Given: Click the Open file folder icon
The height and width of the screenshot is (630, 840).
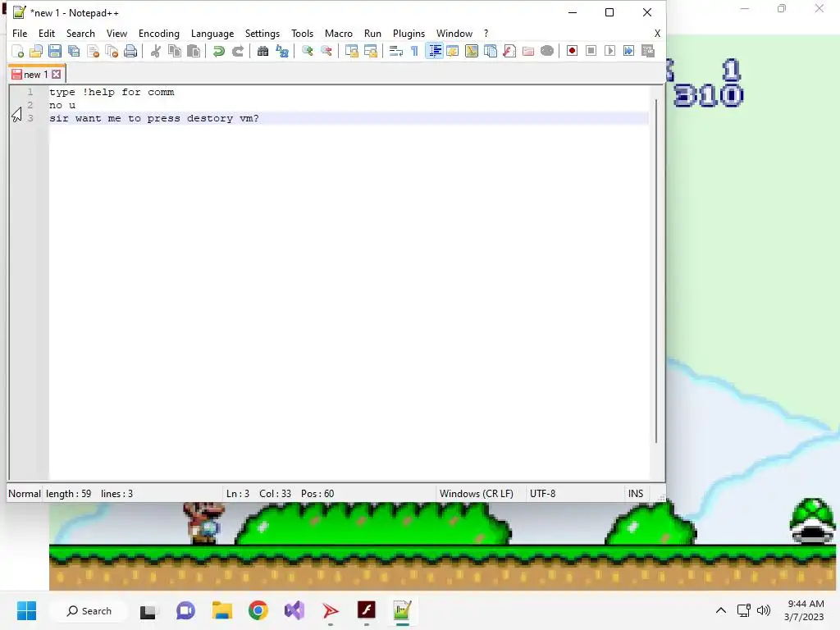Looking at the screenshot, I should 36,52.
